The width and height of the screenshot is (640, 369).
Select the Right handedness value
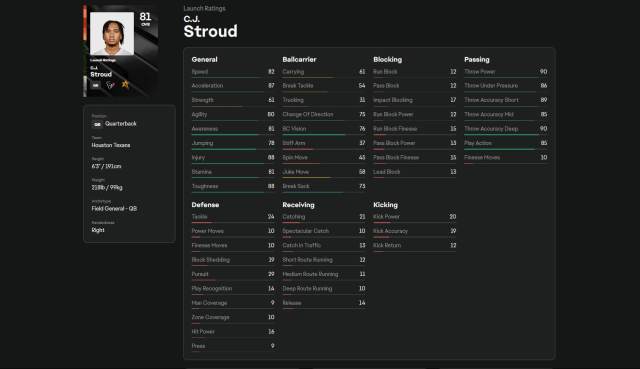click(98, 230)
